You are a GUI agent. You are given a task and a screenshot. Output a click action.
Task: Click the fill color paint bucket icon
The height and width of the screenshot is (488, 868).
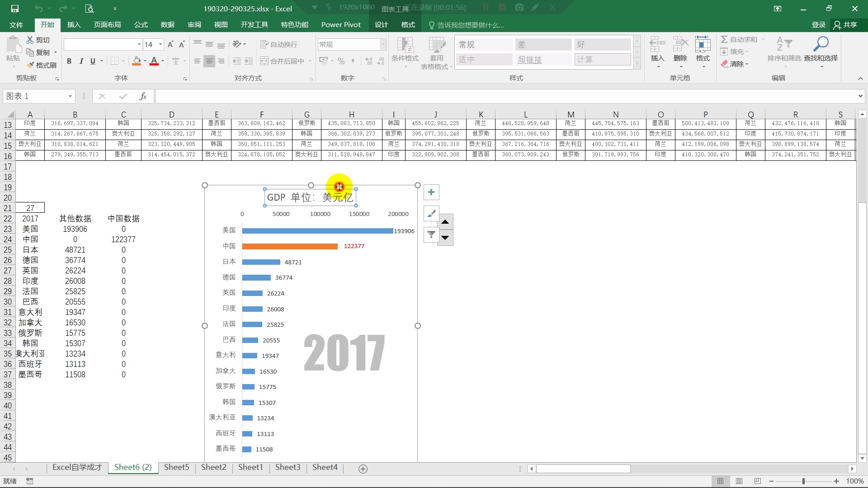(137, 61)
